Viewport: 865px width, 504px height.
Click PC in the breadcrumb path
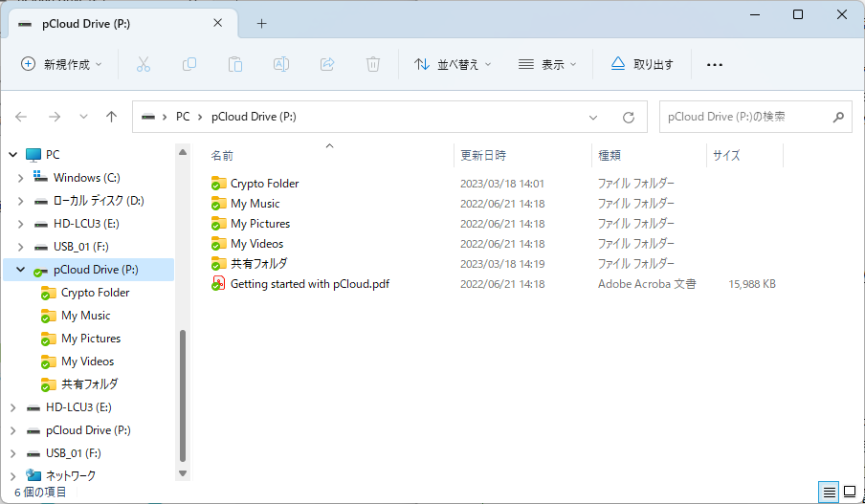coord(183,117)
